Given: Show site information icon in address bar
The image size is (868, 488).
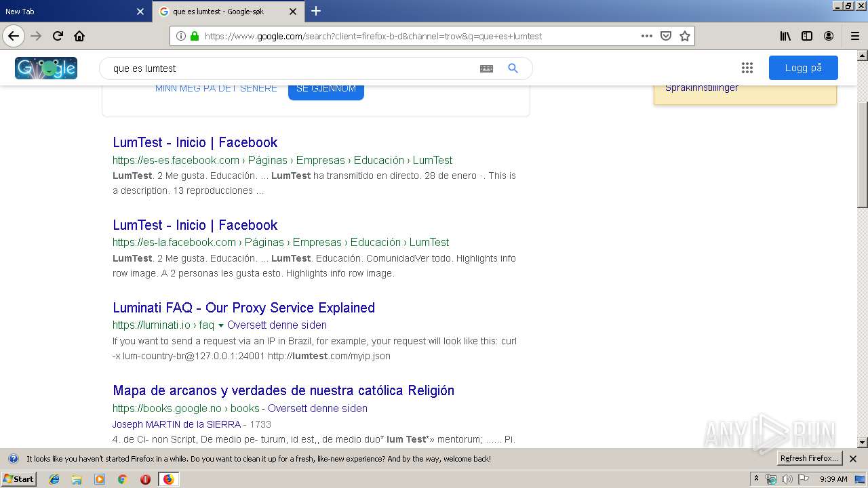Looking at the screenshot, I should click(x=180, y=36).
